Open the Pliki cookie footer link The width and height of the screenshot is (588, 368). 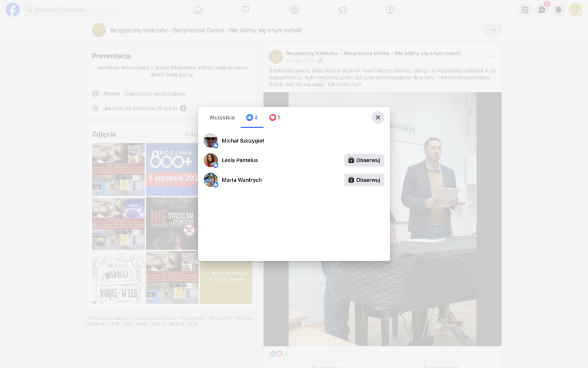point(136,324)
